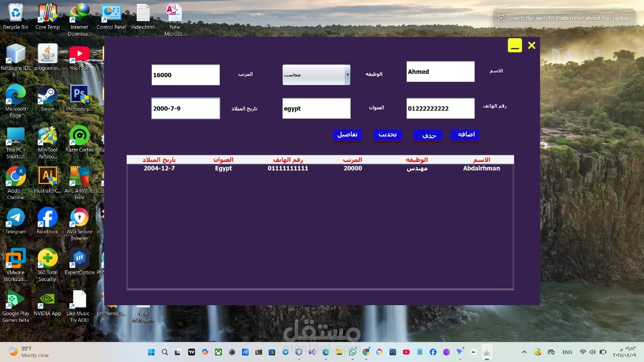Select the table cell 2004-12-7

point(159,168)
